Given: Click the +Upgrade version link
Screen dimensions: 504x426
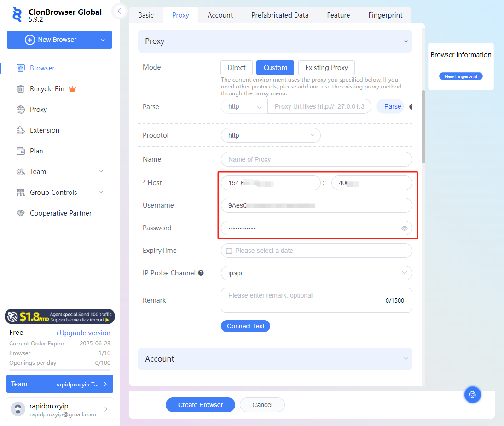Looking at the screenshot, I should tap(82, 333).
